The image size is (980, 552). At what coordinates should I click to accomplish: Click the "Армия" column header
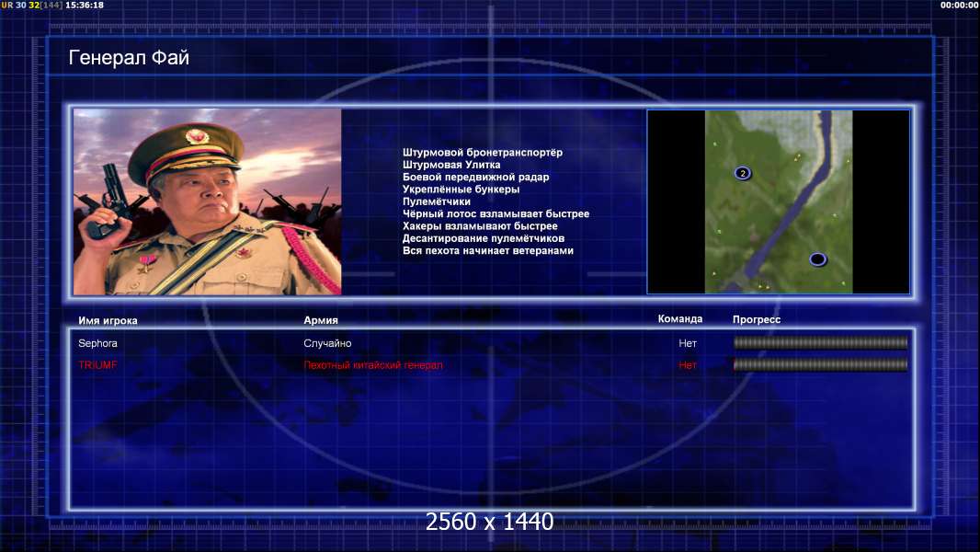coord(321,320)
